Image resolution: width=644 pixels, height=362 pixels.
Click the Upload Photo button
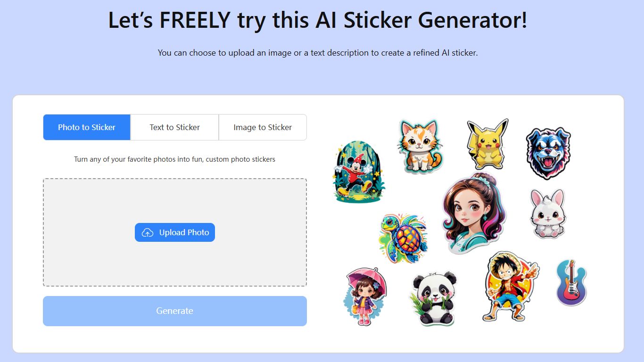coord(175,232)
